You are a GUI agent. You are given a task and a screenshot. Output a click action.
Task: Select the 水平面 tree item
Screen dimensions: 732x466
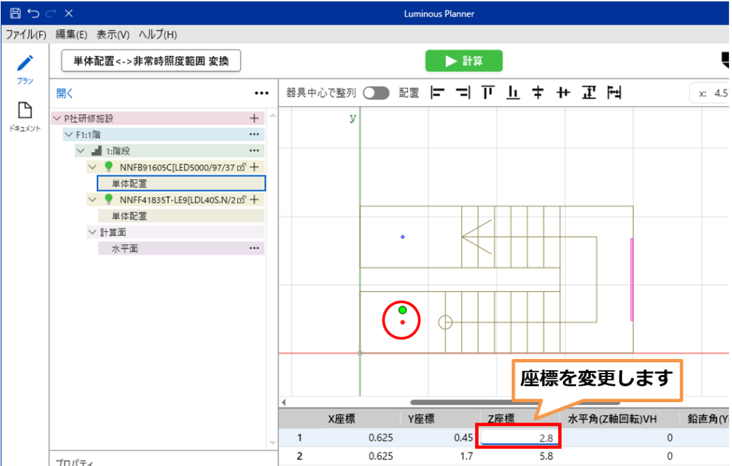(124, 248)
